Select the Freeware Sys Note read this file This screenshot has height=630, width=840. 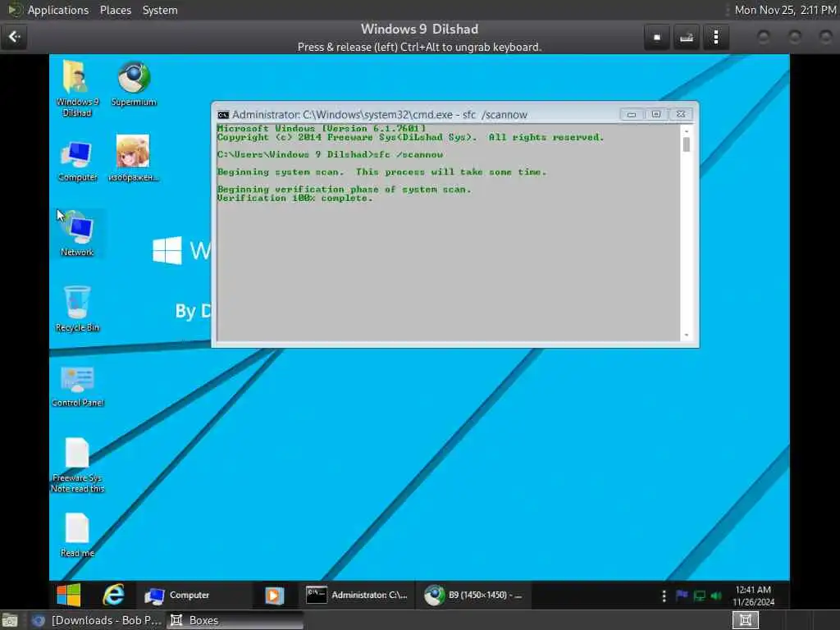pyautogui.click(x=78, y=465)
